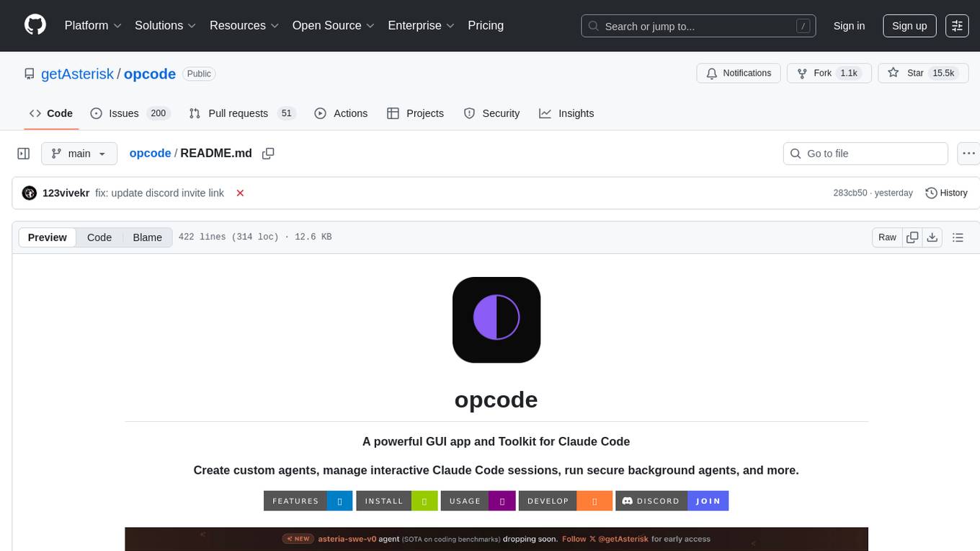Click Sign in link
This screenshot has height=551, width=980.
coord(849,25)
